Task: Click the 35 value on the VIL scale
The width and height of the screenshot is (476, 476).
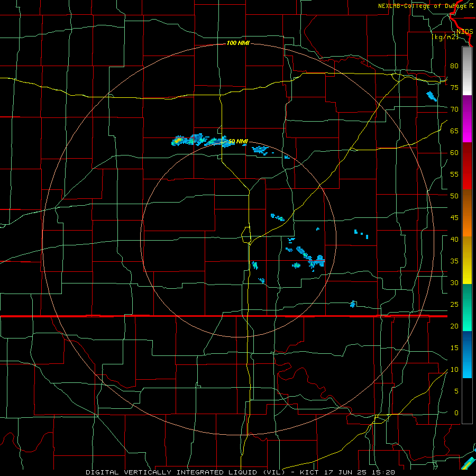Action: pos(454,261)
